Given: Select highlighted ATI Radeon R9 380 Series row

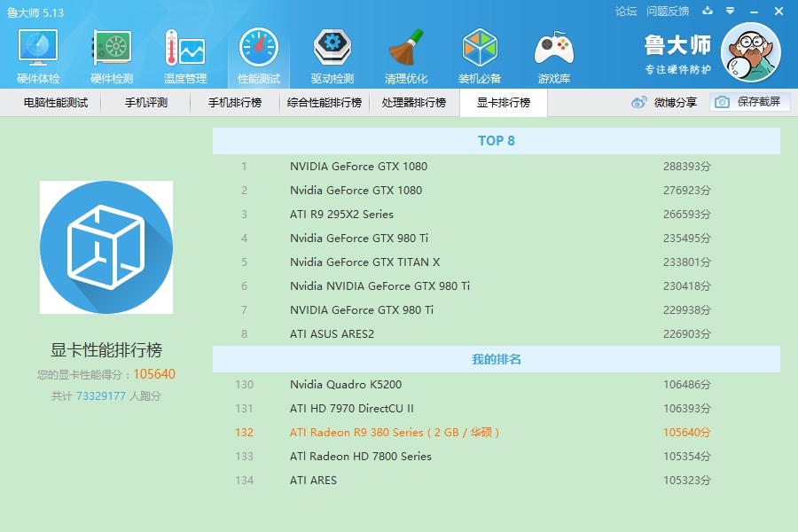Looking at the screenshot, I should (497, 432).
